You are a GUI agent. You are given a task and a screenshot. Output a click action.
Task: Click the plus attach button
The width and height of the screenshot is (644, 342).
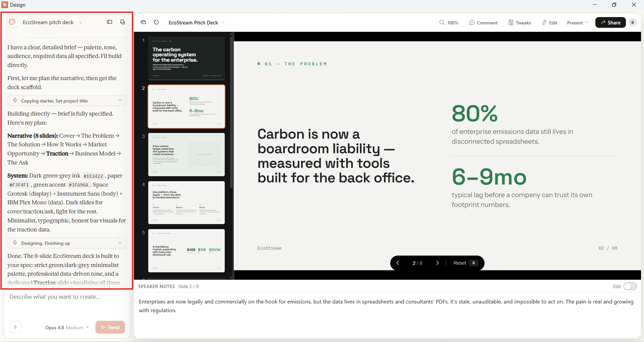pyautogui.click(x=15, y=327)
